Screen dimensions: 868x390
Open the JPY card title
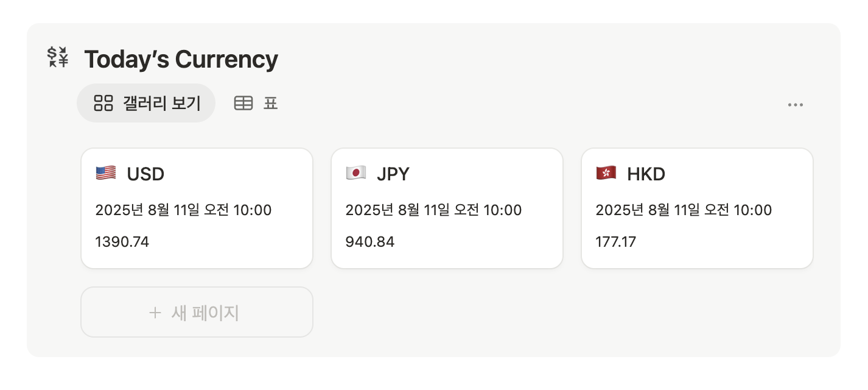(x=393, y=174)
